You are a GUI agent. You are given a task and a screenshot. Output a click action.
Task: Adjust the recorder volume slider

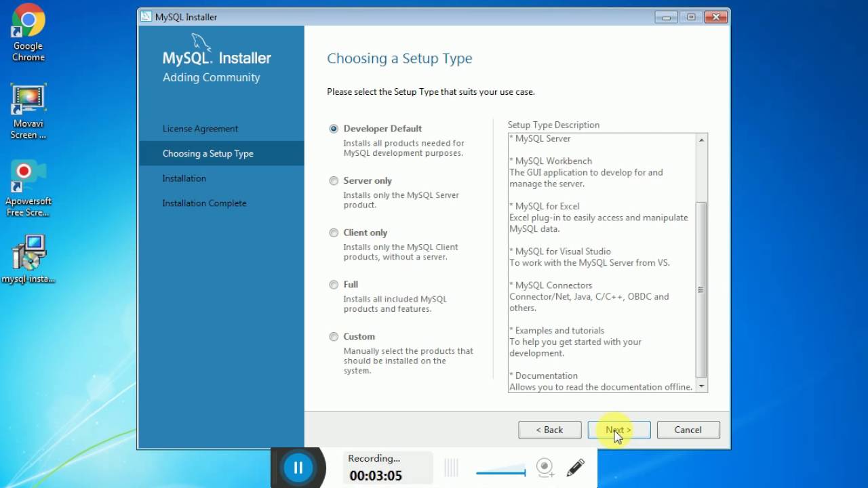(500, 472)
